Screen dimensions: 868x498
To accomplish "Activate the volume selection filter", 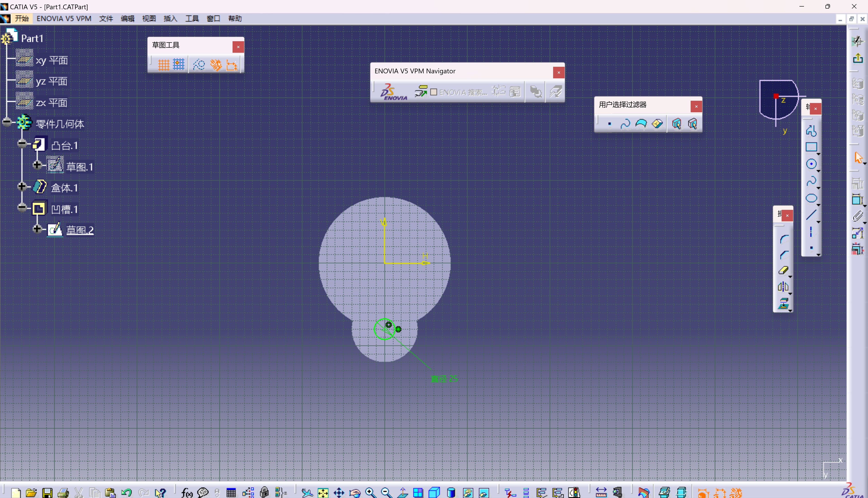I will (x=657, y=123).
